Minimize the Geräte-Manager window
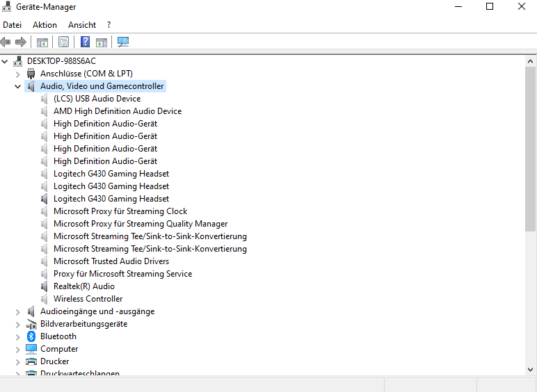Screen dimensions: 537x392 tap(458, 6)
